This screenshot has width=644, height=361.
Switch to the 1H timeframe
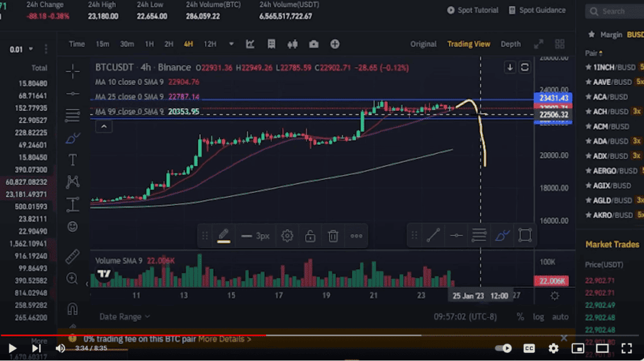tap(149, 44)
